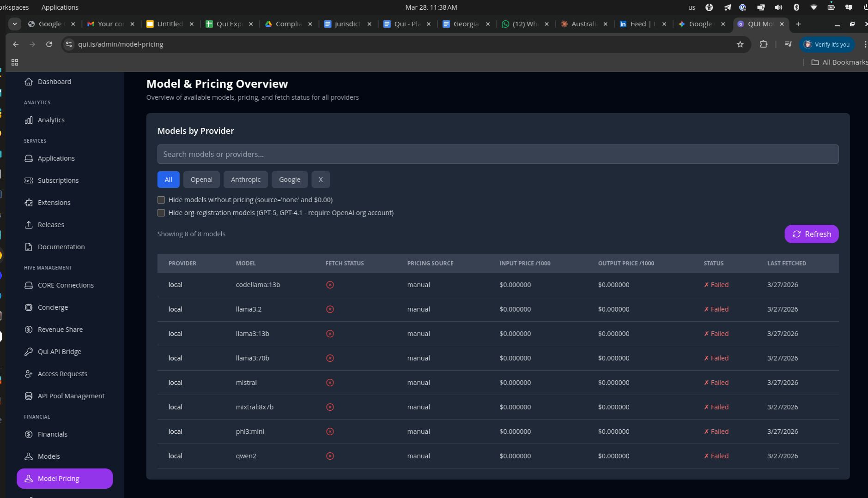Open the Applications menu in top bar
This screenshot has width=868, height=498.
click(60, 7)
